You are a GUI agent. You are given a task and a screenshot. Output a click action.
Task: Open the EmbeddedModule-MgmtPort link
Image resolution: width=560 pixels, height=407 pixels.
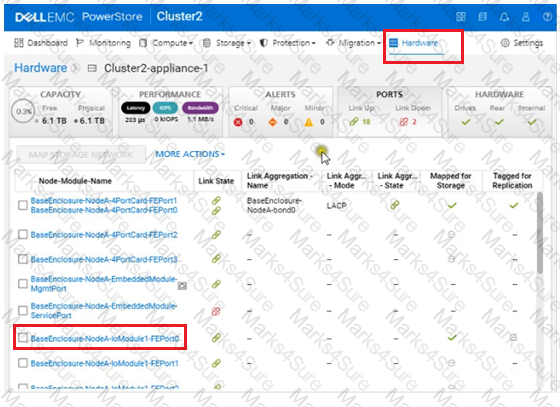pos(104,284)
